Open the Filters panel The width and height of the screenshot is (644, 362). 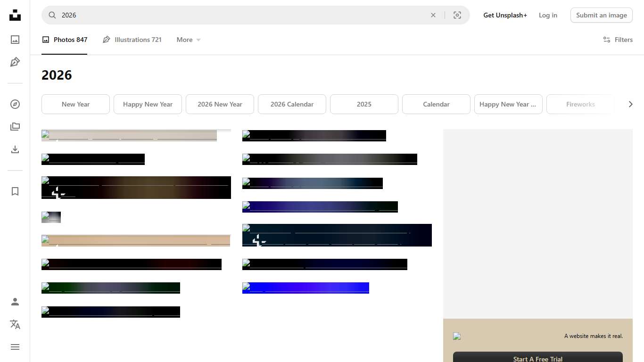(x=618, y=40)
